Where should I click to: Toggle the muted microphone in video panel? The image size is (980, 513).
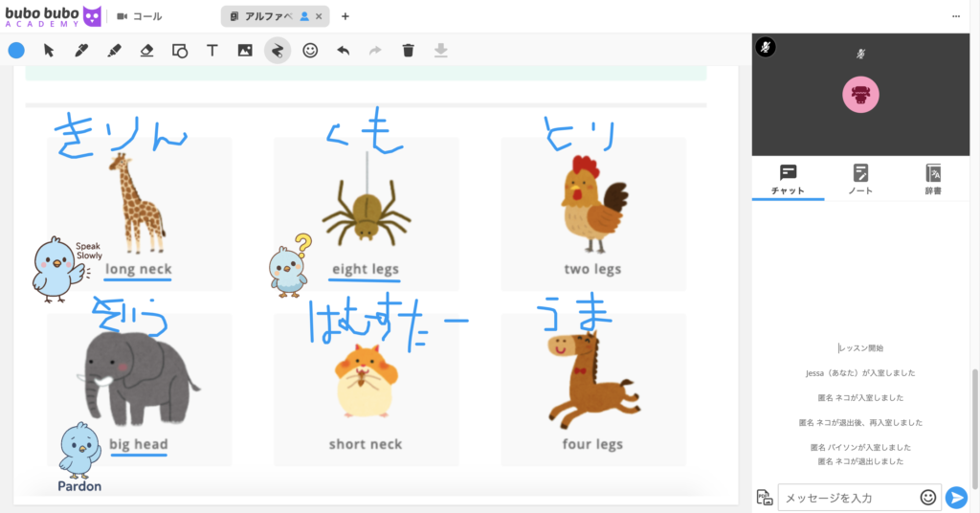click(x=766, y=47)
